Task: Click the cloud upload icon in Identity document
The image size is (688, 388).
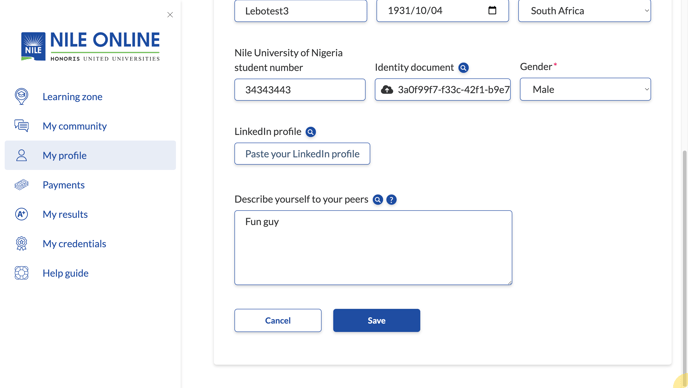Action: [x=387, y=90]
